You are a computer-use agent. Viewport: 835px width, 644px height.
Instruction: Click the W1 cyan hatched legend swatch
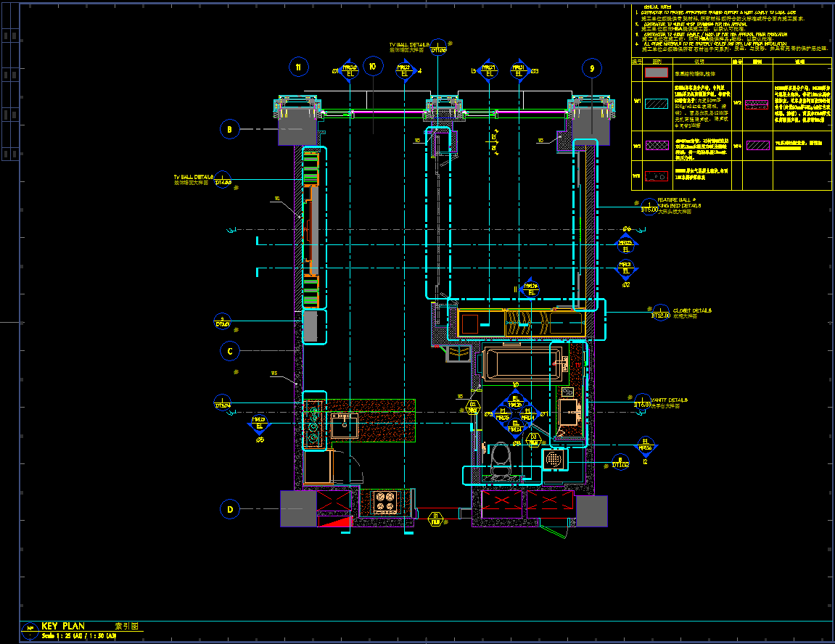pos(656,104)
